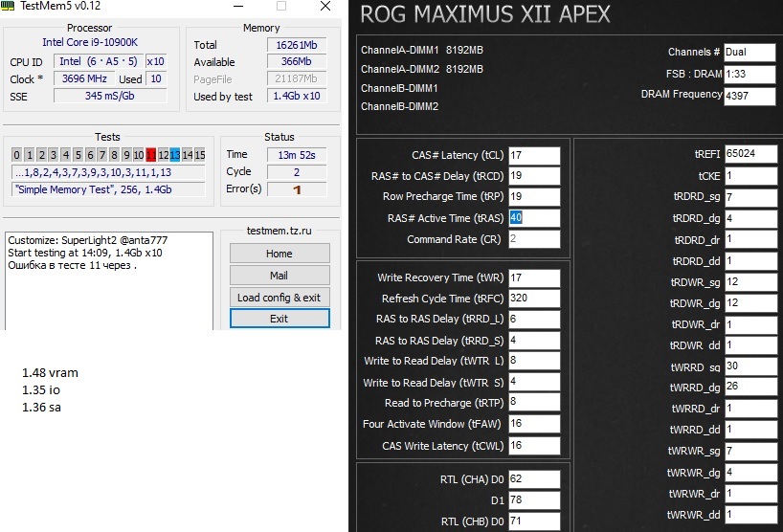Click the CPU ID value field

pos(99,61)
